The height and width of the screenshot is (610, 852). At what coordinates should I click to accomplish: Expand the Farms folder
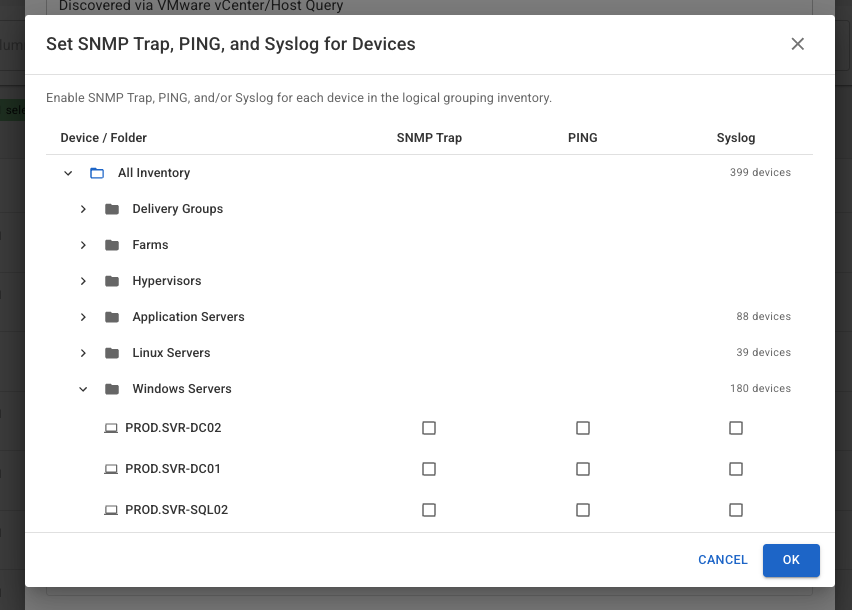pyautogui.click(x=83, y=245)
